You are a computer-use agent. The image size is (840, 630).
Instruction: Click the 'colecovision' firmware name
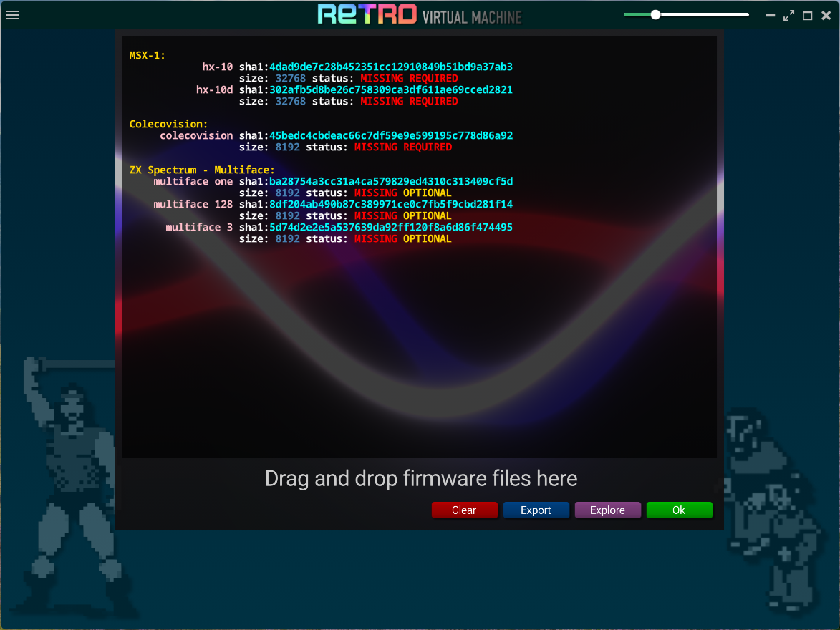pyautogui.click(x=196, y=135)
